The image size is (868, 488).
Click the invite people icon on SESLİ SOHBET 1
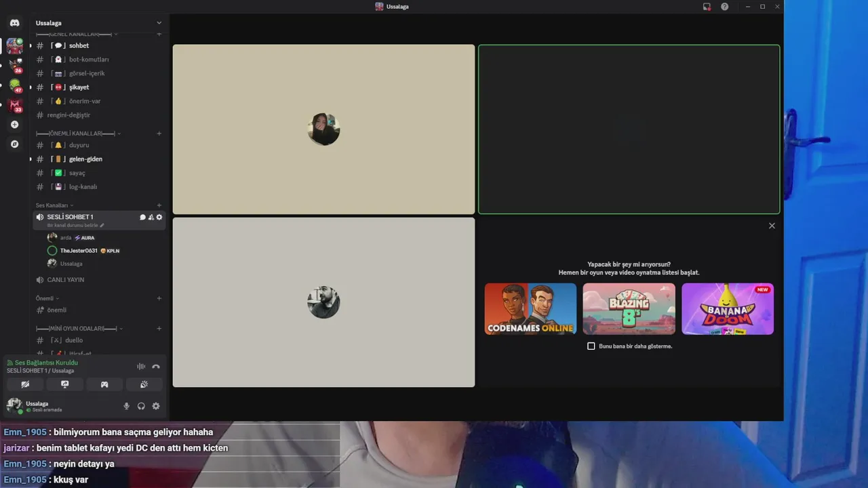(151, 217)
